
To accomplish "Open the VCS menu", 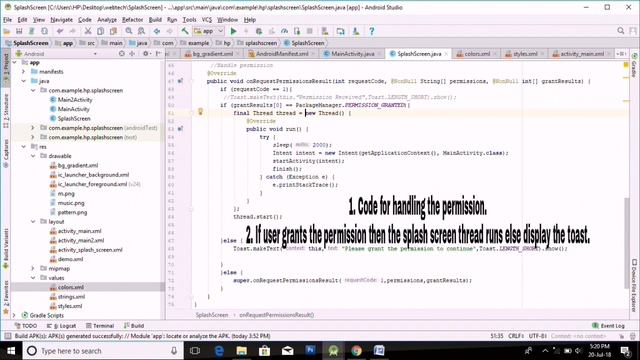I will point(207,20).
